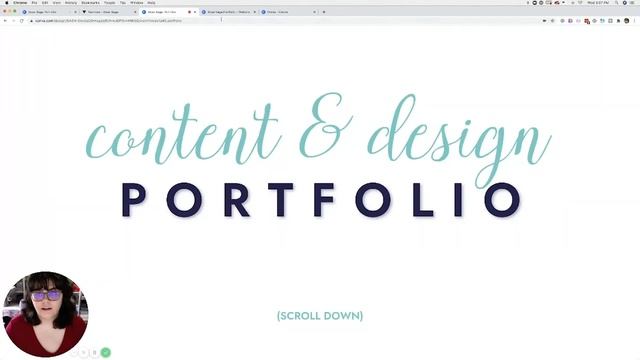Click the red extension icon with badge
This screenshot has height=360, width=640.
587,21
